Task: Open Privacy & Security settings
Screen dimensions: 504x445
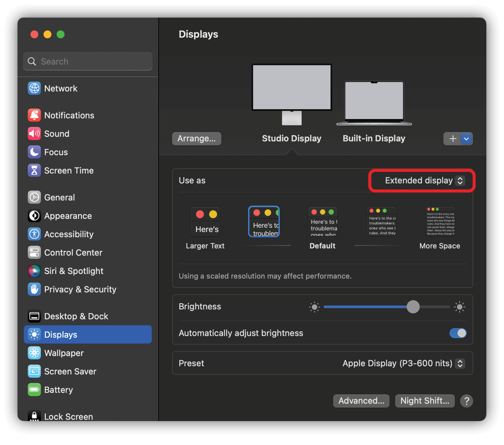Action: (x=88, y=289)
